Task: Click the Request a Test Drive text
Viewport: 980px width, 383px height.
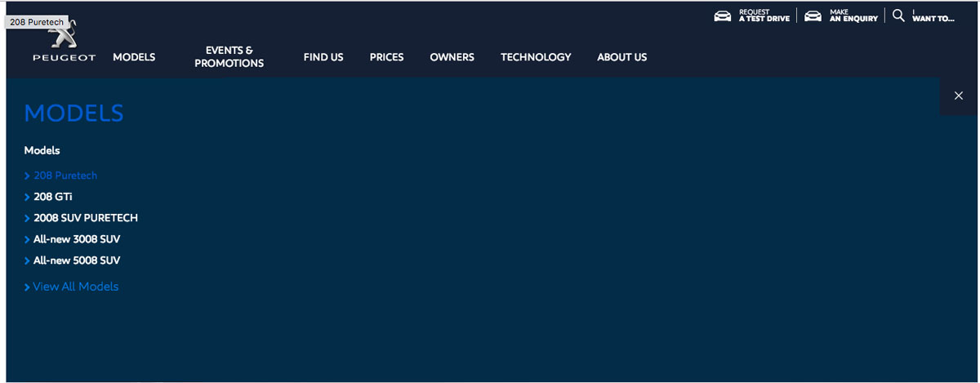Action: tap(764, 16)
